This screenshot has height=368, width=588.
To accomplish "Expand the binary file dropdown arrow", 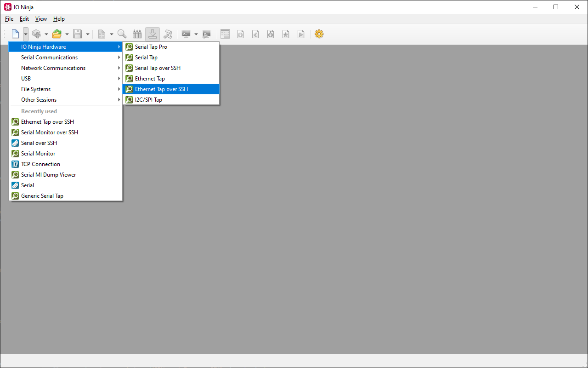I will (x=112, y=34).
